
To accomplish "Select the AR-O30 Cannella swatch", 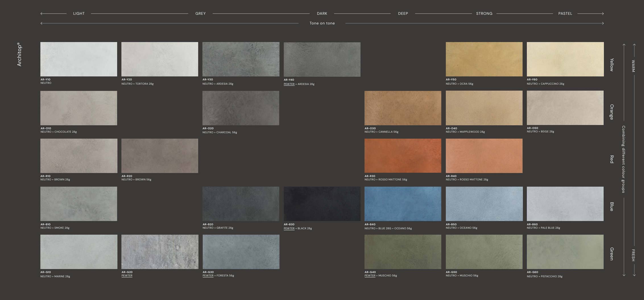I will click(x=403, y=108).
